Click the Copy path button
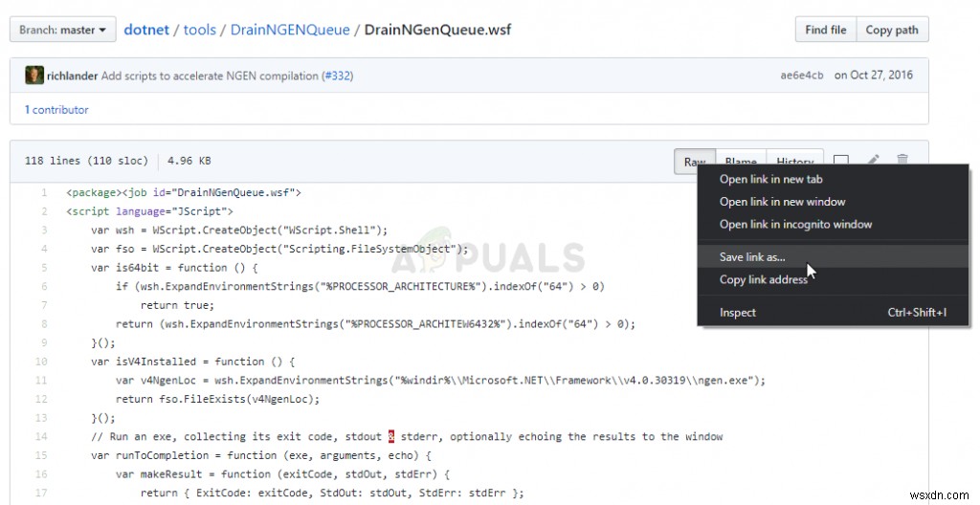 (x=892, y=30)
